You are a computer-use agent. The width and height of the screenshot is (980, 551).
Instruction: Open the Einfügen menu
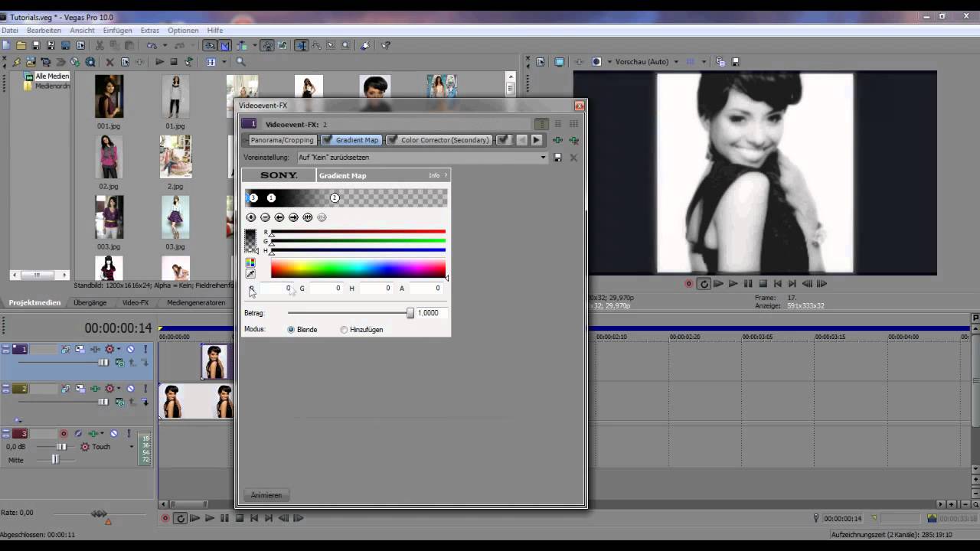[117, 31]
